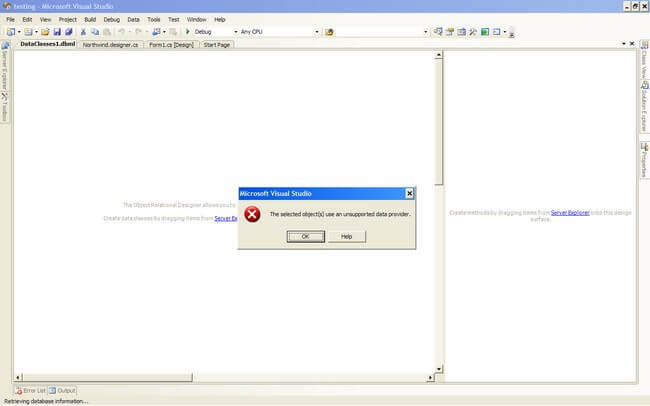Image resolution: width=650 pixels, height=406 pixels.
Task: Open toolbar options overflow arrow
Action: [512, 34]
